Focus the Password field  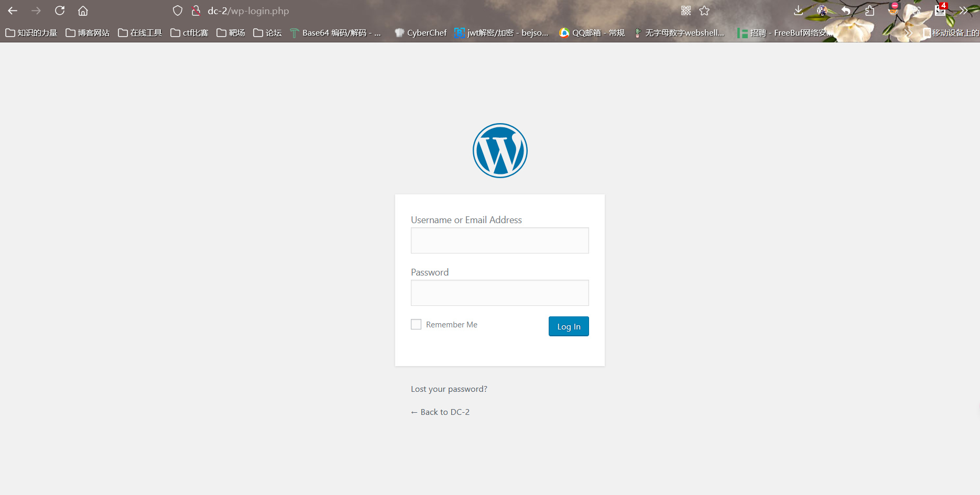click(x=500, y=293)
